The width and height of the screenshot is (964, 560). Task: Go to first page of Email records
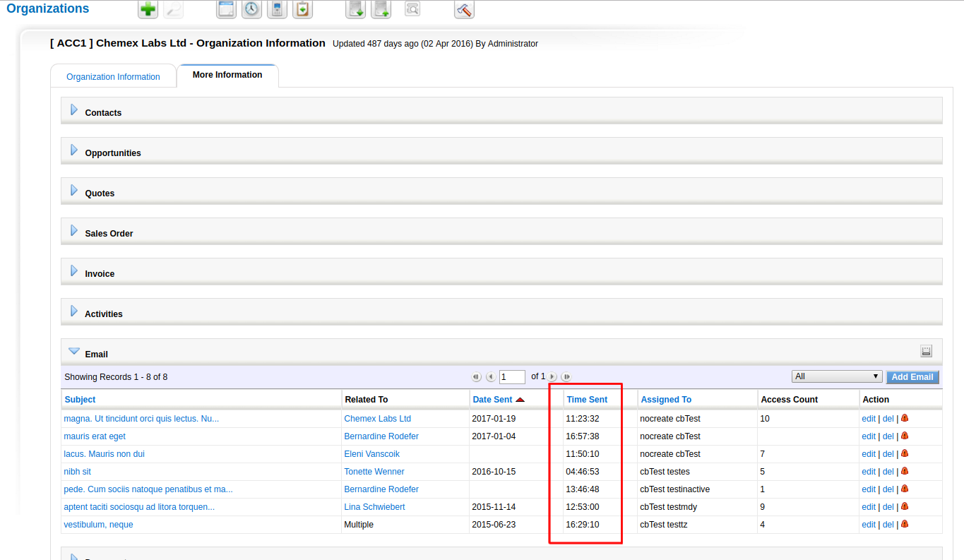click(x=476, y=377)
